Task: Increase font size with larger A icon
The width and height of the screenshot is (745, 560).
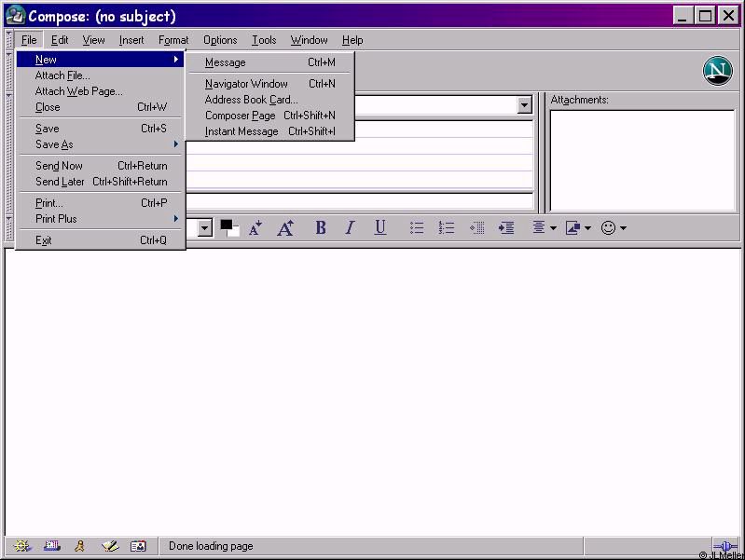Action: pyautogui.click(x=285, y=228)
